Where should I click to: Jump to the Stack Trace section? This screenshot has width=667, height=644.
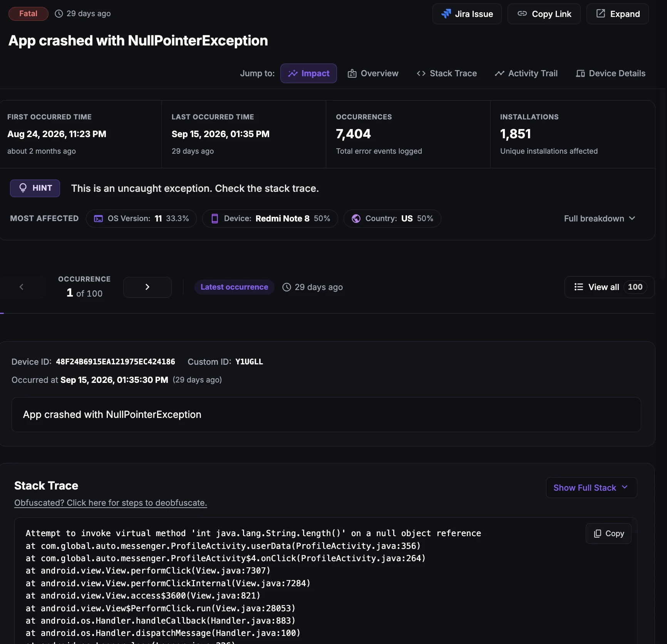point(447,73)
